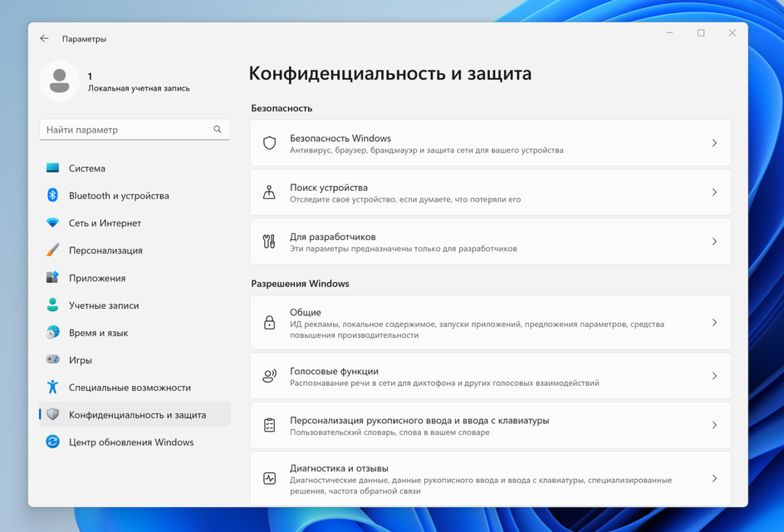Select Конфиденциальность и защита sidebar label
Screen dimensions: 784x532
tap(138, 415)
